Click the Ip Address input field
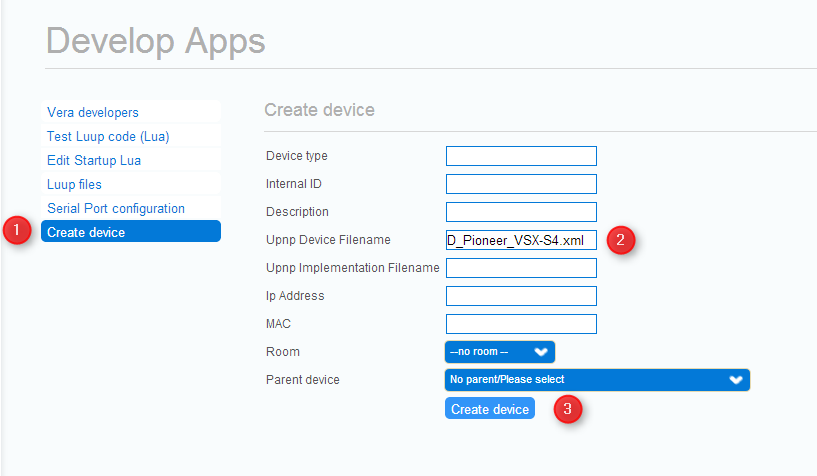The width and height of the screenshot is (817, 476). point(521,296)
